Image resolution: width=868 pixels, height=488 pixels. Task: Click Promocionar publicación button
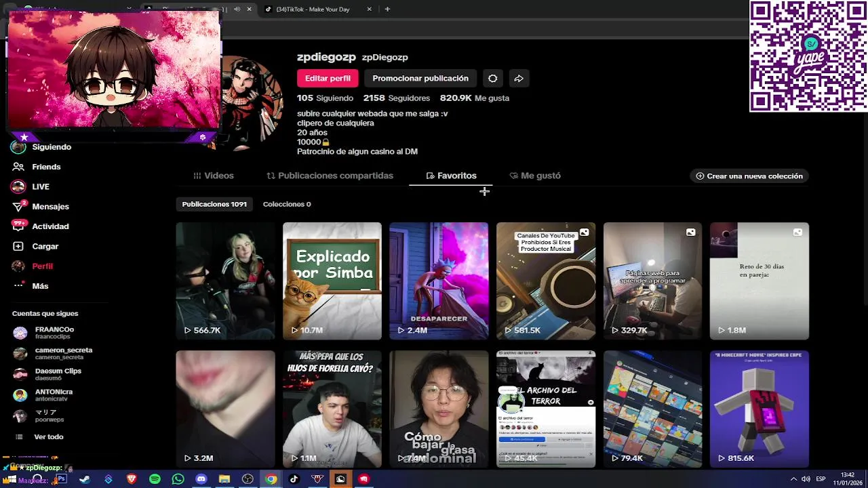click(x=420, y=79)
